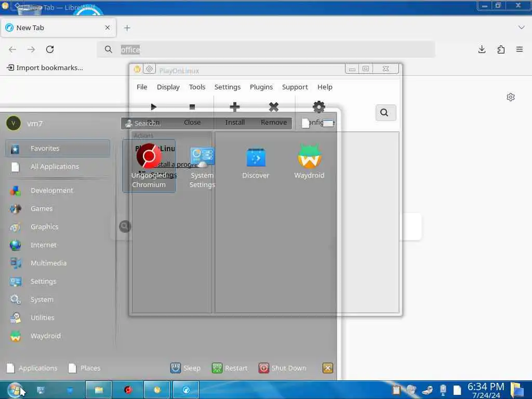Open Development category

[x=58, y=190]
